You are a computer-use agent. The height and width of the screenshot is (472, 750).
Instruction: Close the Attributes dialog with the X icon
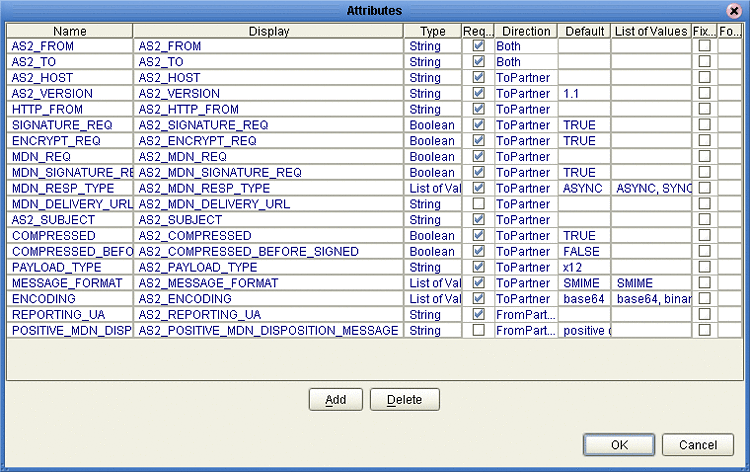734,11
